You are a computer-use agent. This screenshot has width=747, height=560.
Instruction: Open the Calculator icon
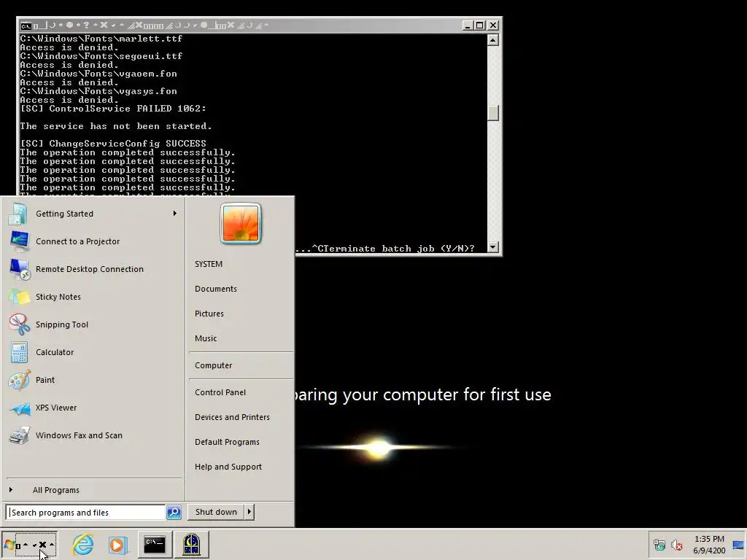(x=19, y=352)
